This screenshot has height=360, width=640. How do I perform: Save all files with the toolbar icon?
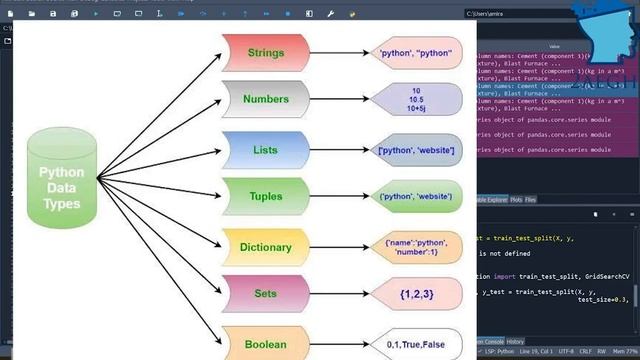click(74, 14)
